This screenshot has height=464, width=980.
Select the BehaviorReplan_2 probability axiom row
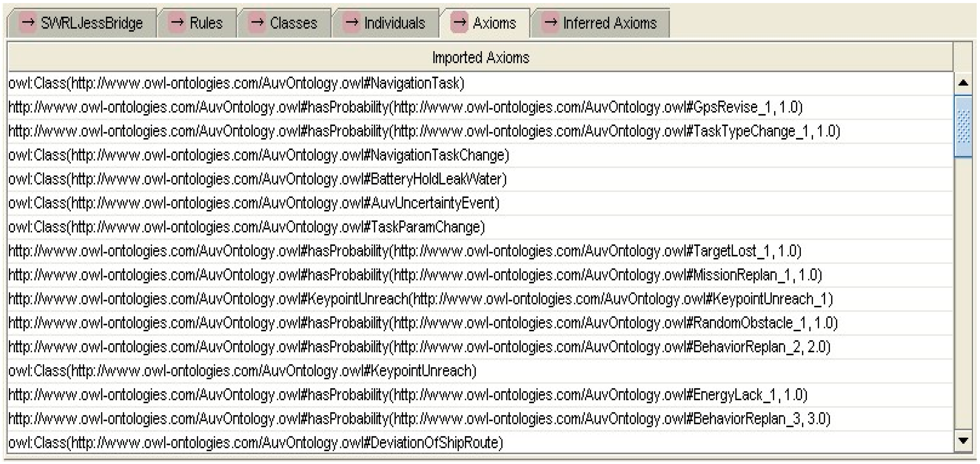pos(419,347)
